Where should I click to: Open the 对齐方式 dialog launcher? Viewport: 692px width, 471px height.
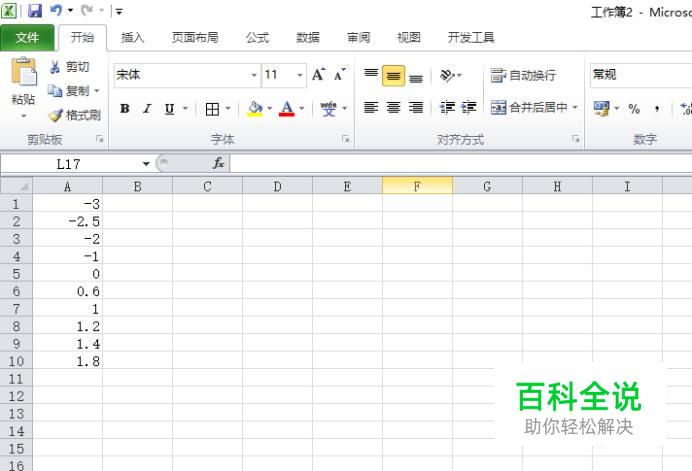[576, 139]
